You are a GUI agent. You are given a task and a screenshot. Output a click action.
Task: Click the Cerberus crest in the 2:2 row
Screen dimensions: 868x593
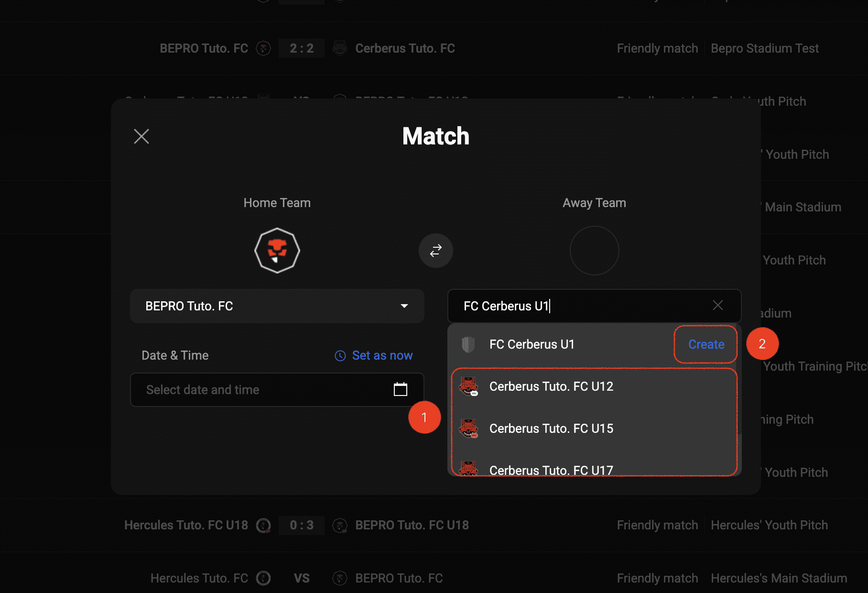[x=340, y=48]
